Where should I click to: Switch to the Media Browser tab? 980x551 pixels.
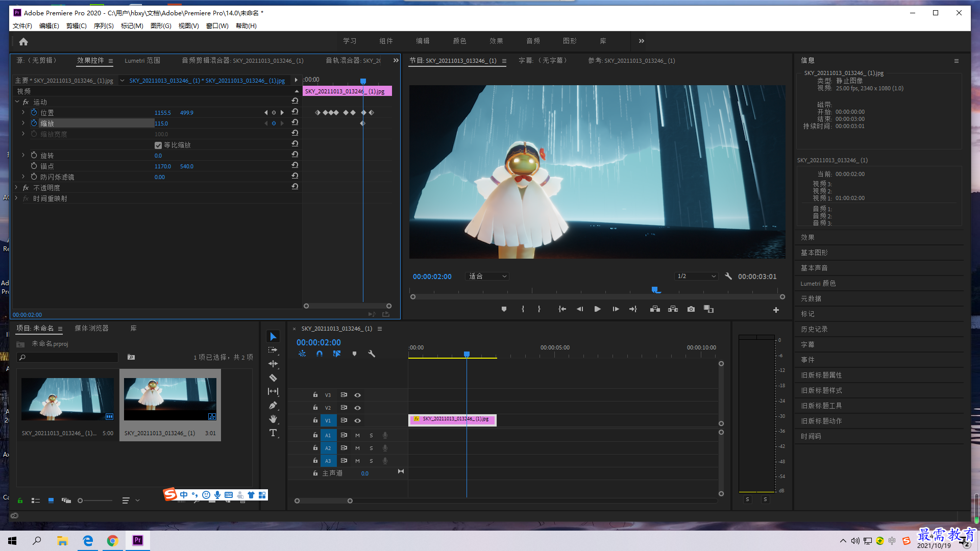(x=91, y=329)
